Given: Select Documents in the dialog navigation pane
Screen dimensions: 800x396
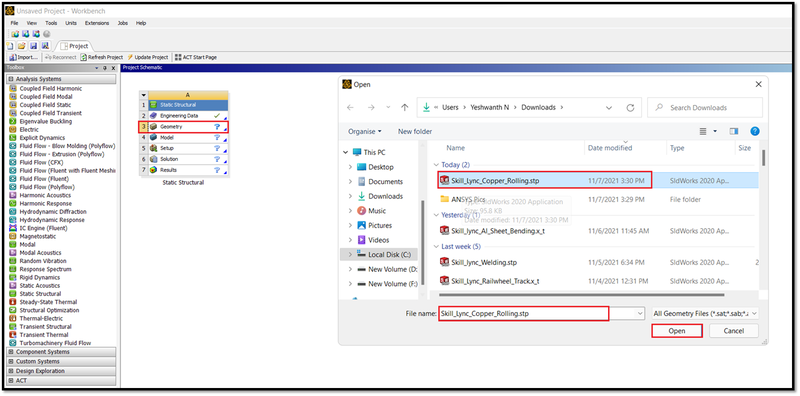Looking at the screenshot, I should point(385,181).
